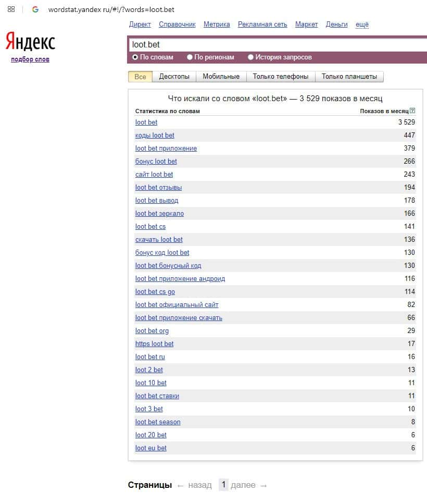The height and width of the screenshot is (504, 427).
Task: Click the подбор слов link
Action: [x=30, y=59]
